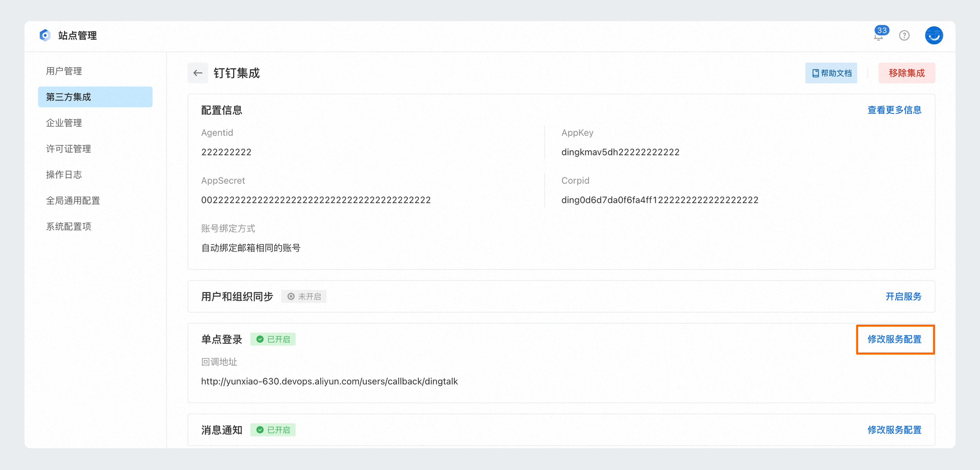This screenshot has height=470, width=980.
Task: Select 全局通用配置 in the sidebar
Action: pos(95,200)
